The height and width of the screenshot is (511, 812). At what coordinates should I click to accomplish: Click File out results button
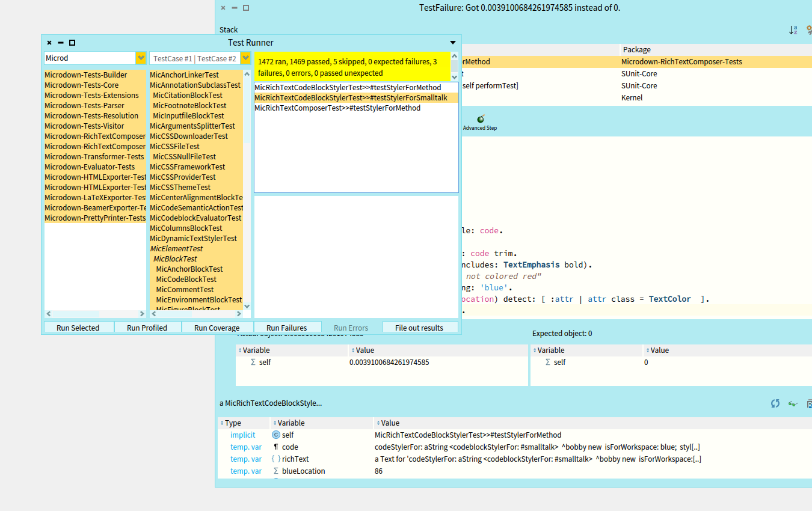(x=419, y=328)
